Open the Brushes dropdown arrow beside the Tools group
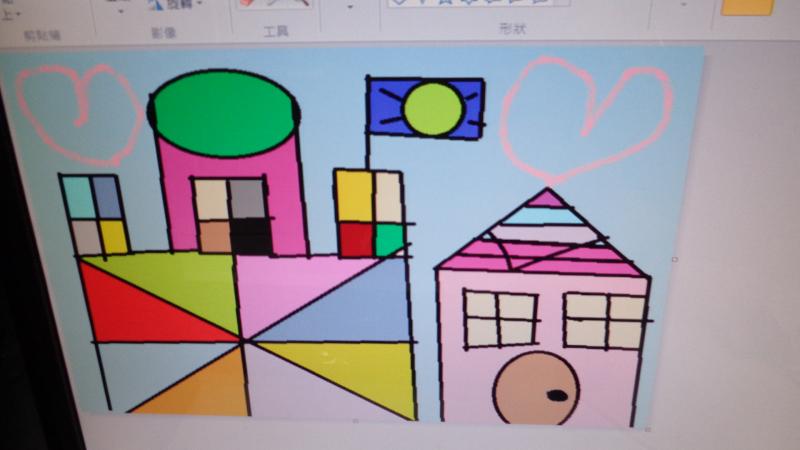Viewport: 800px width, 450px height. (350, 7)
